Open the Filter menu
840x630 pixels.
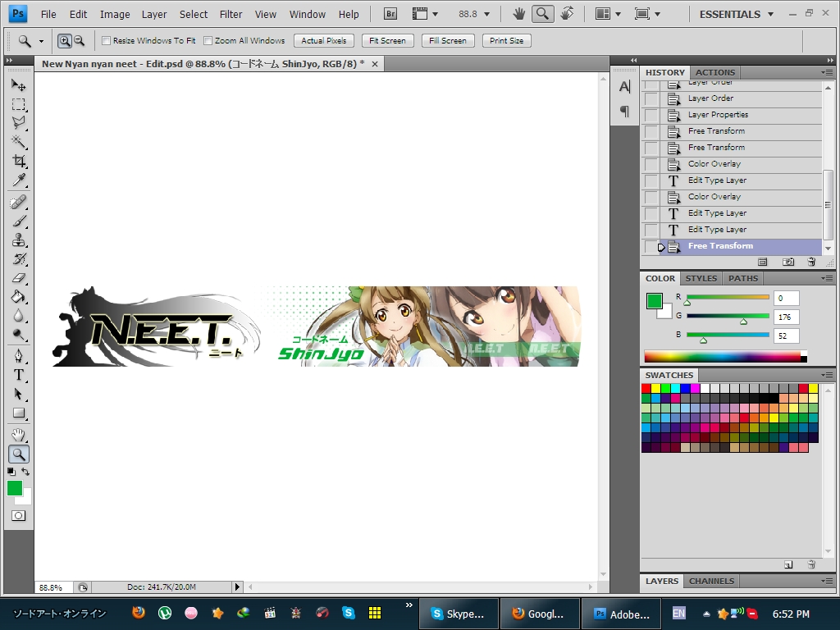point(231,15)
